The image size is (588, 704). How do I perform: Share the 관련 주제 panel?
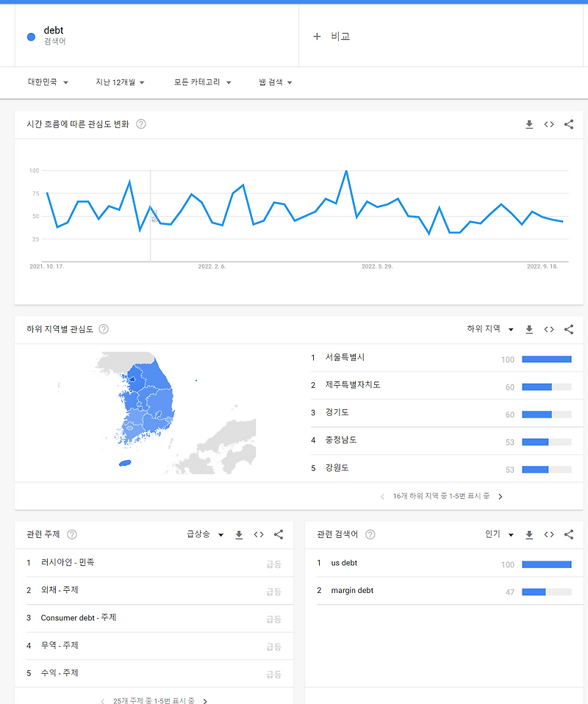[279, 534]
